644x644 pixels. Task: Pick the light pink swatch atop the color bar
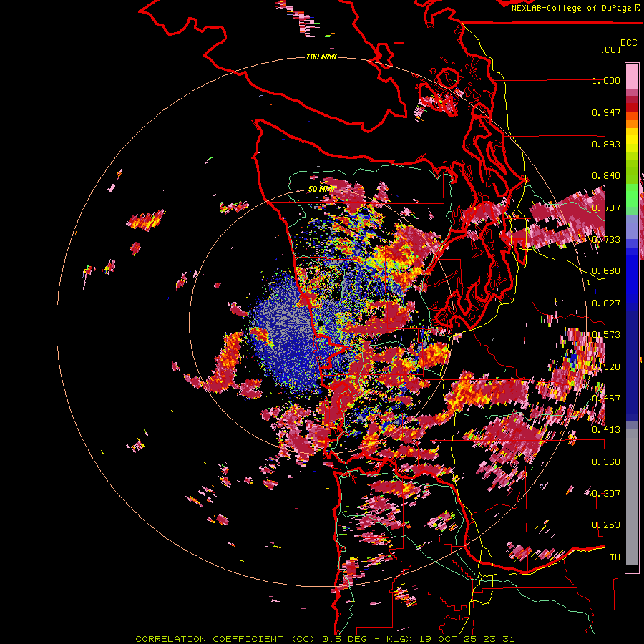click(x=632, y=76)
